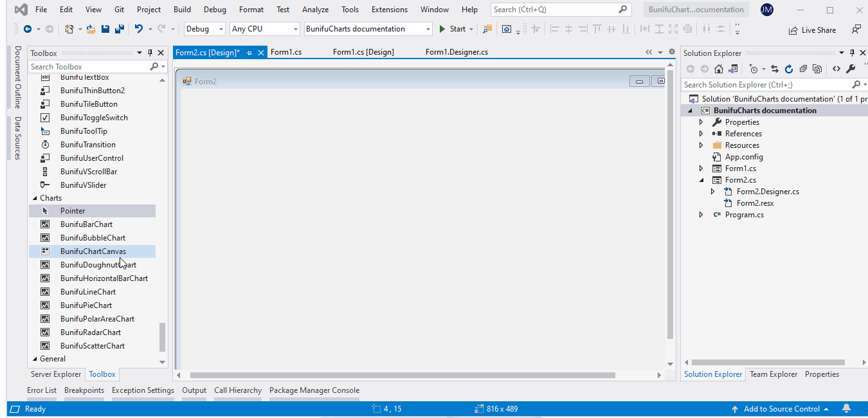The height and width of the screenshot is (418, 868).
Task: Open Package Manager Console
Action: [x=314, y=390]
